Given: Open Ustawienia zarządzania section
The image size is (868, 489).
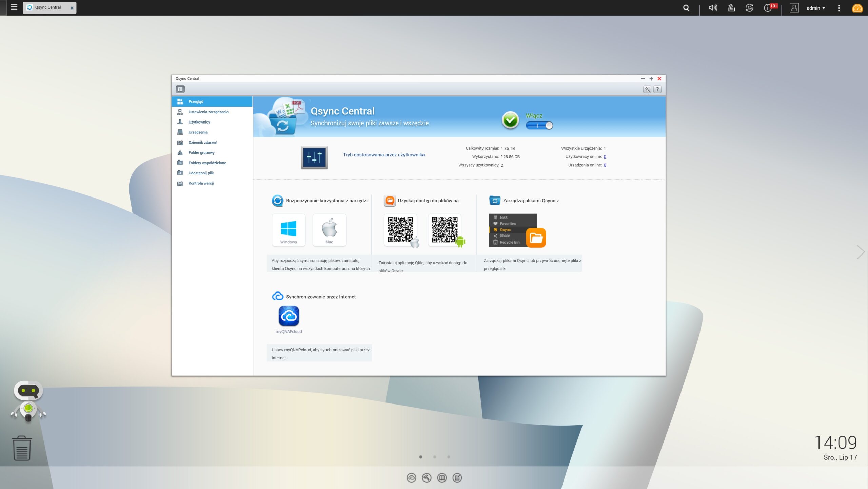Looking at the screenshot, I should 212,112.
